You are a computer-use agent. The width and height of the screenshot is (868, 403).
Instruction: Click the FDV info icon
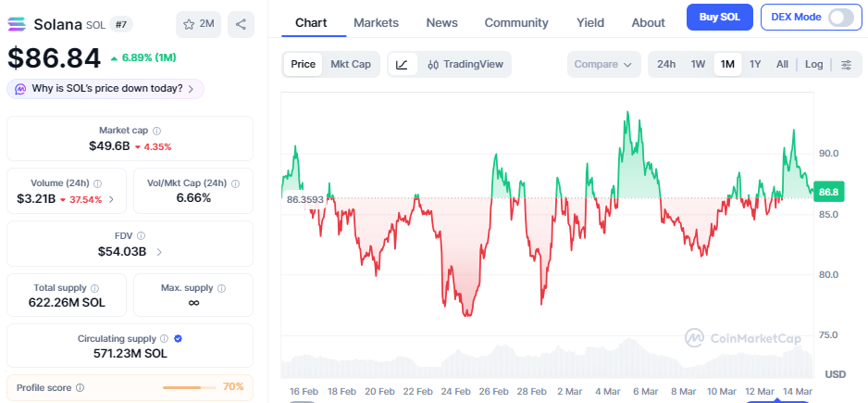pos(141,235)
